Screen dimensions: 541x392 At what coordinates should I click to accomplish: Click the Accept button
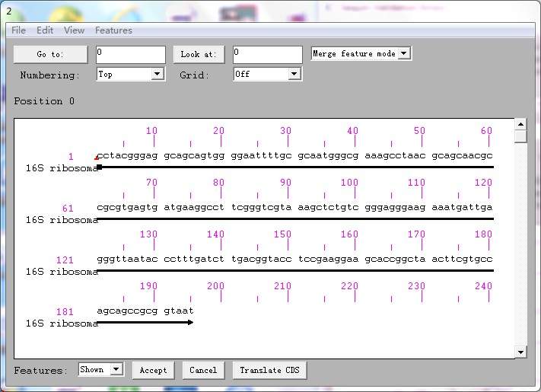pyautogui.click(x=153, y=370)
